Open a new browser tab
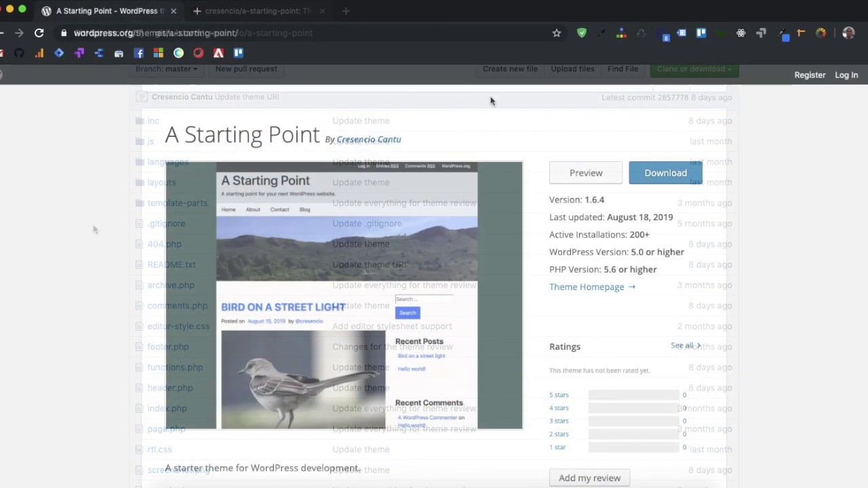This screenshot has width=868, height=488. tap(346, 11)
